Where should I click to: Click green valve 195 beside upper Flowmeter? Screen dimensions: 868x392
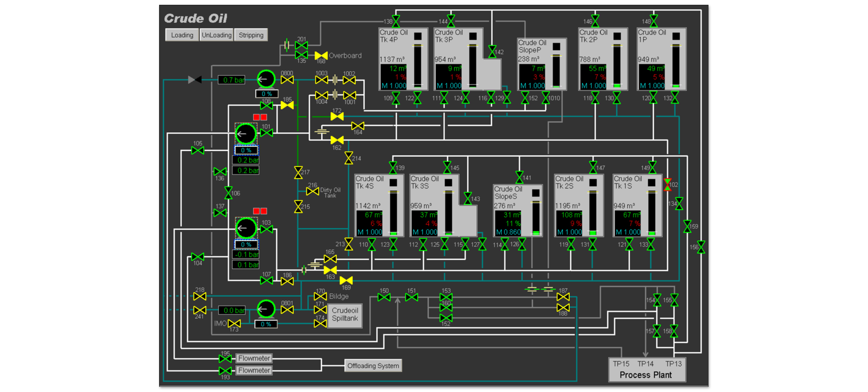[225, 358]
